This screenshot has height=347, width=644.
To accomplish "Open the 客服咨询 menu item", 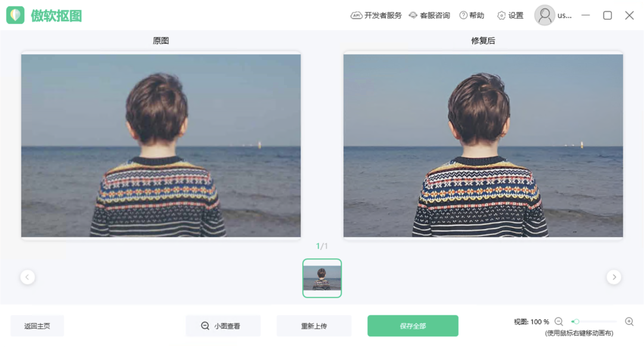I will 435,16.
